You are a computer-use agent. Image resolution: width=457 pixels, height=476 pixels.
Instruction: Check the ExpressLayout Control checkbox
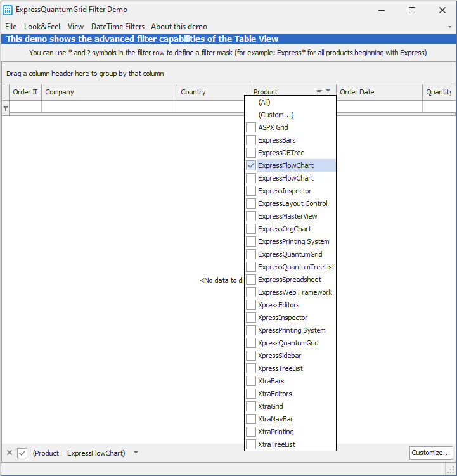coord(251,203)
